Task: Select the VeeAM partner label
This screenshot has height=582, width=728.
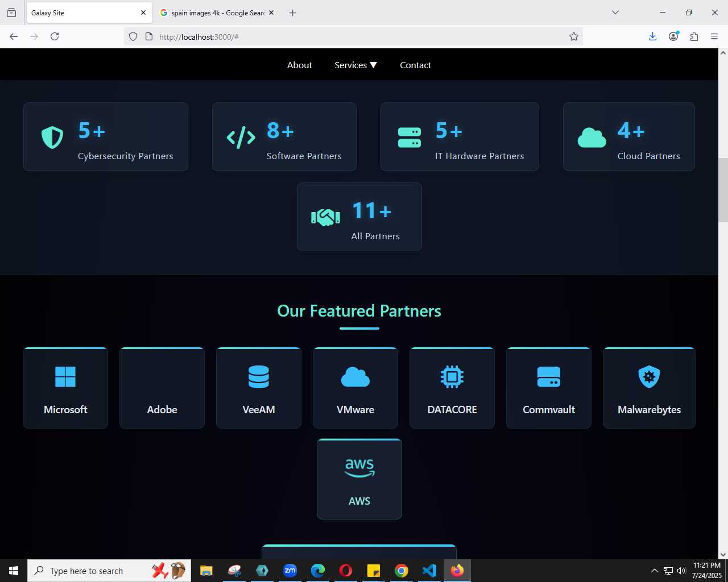Action: pos(259,410)
